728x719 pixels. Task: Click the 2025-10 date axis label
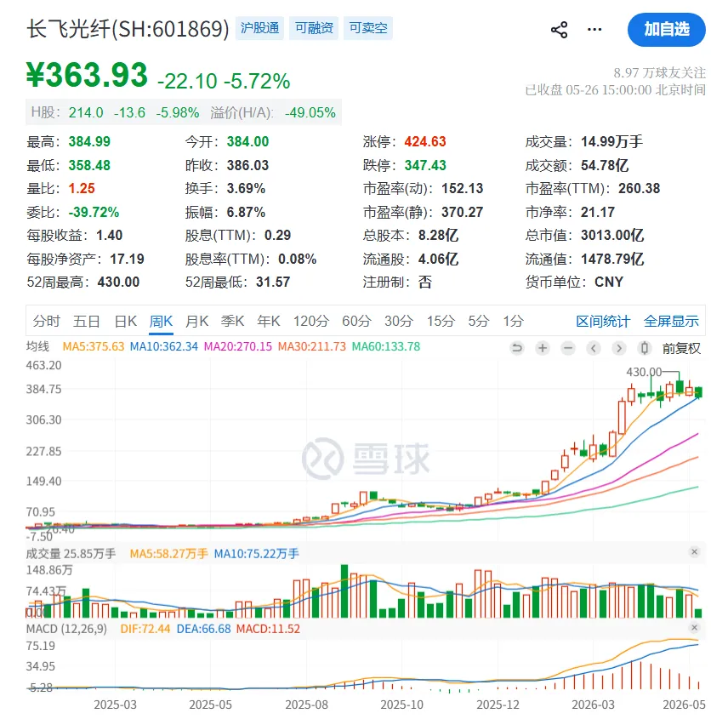click(402, 705)
